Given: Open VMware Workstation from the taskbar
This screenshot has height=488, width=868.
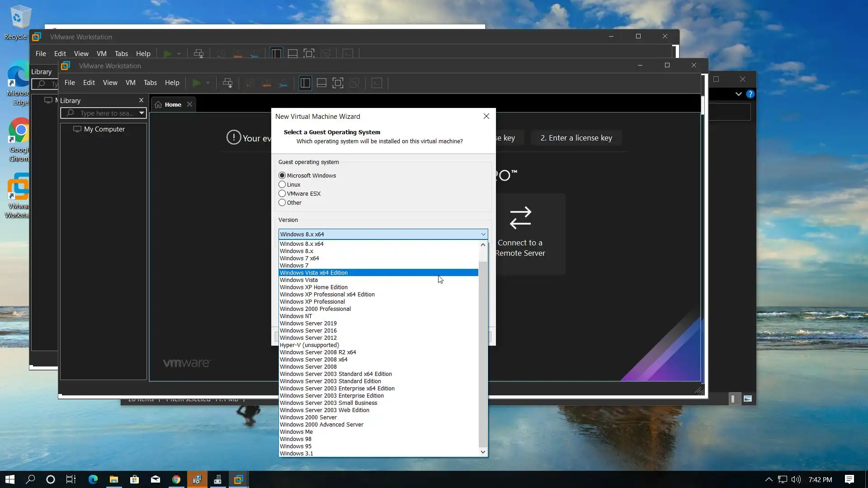Looking at the screenshot, I should coord(238,479).
